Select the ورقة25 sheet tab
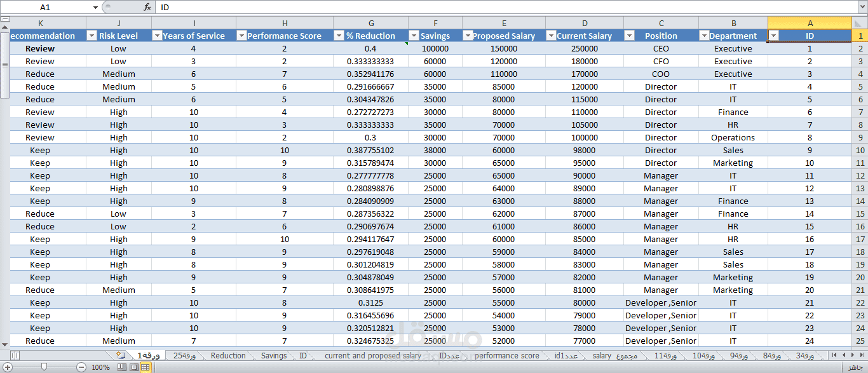868x373 pixels. [185, 356]
